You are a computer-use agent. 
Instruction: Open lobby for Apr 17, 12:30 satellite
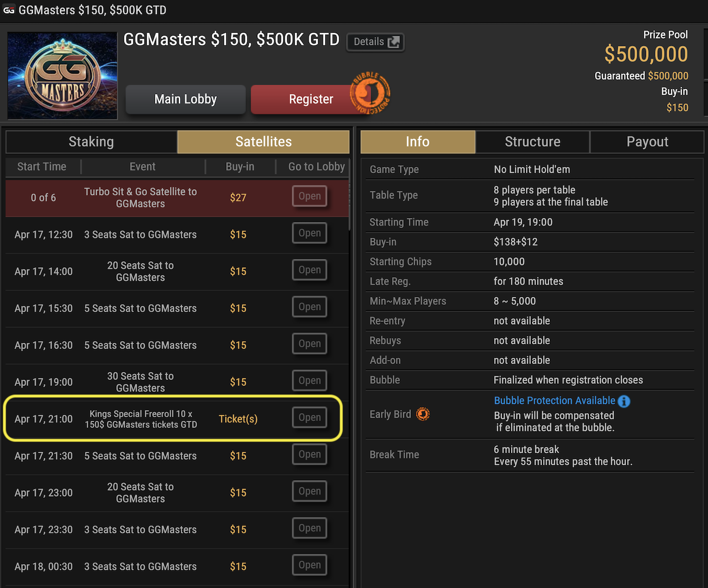pyautogui.click(x=310, y=233)
